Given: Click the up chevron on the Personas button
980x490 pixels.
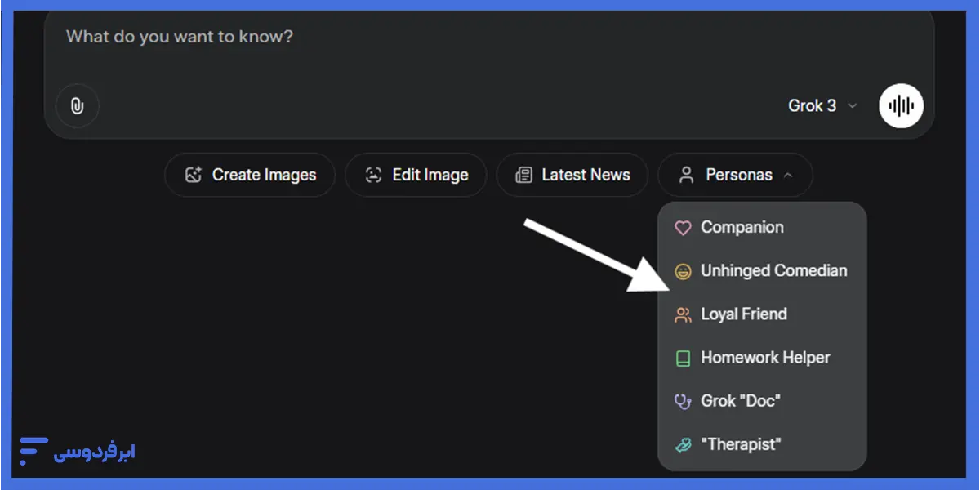Looking at the screenshot, I should tap(787, 175).
